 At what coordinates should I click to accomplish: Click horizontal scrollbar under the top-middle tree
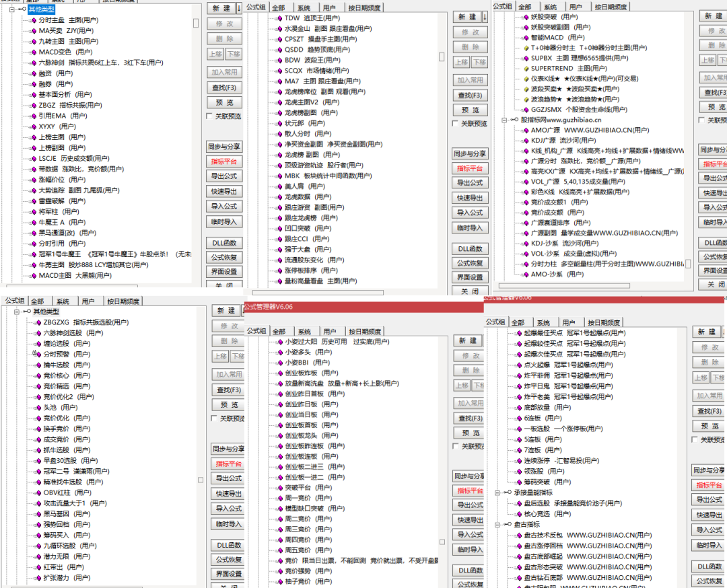[x=318, y=293]
